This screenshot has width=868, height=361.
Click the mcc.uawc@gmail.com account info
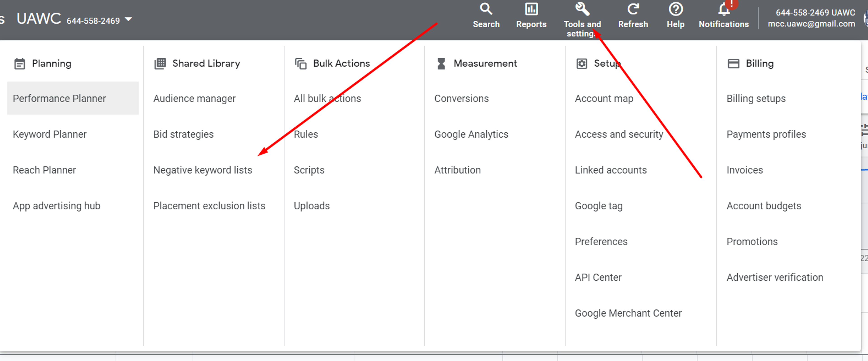(x=811, y=24)
